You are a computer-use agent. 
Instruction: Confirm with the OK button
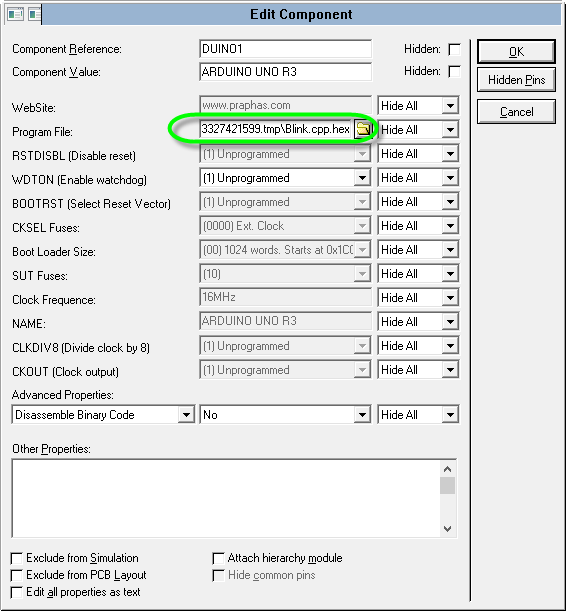(516, 51)
